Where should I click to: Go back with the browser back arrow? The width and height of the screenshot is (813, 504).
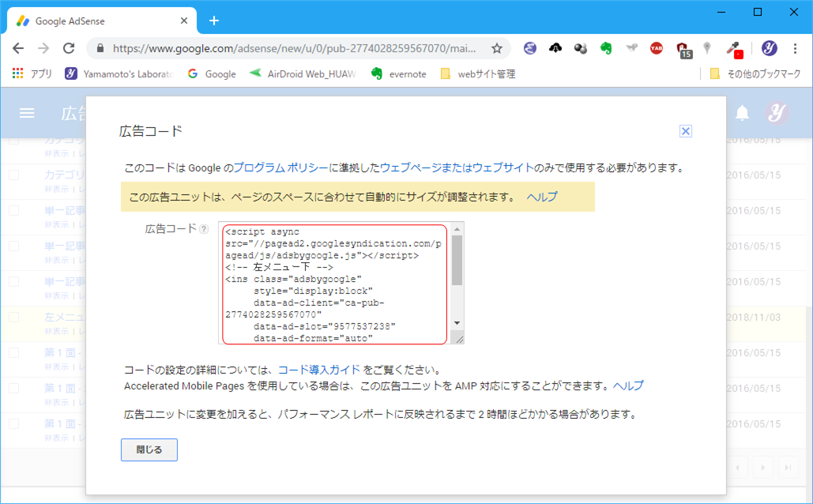[18, 48]
